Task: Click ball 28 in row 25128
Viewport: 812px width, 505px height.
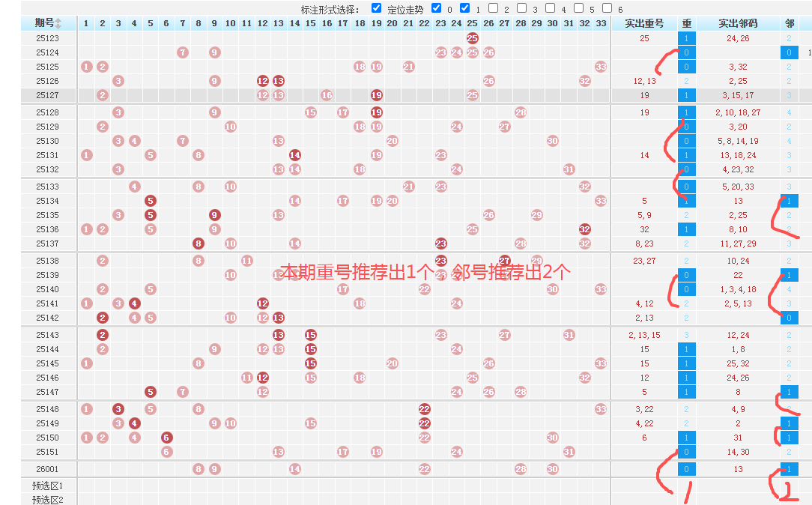Action: pos(521,112)
